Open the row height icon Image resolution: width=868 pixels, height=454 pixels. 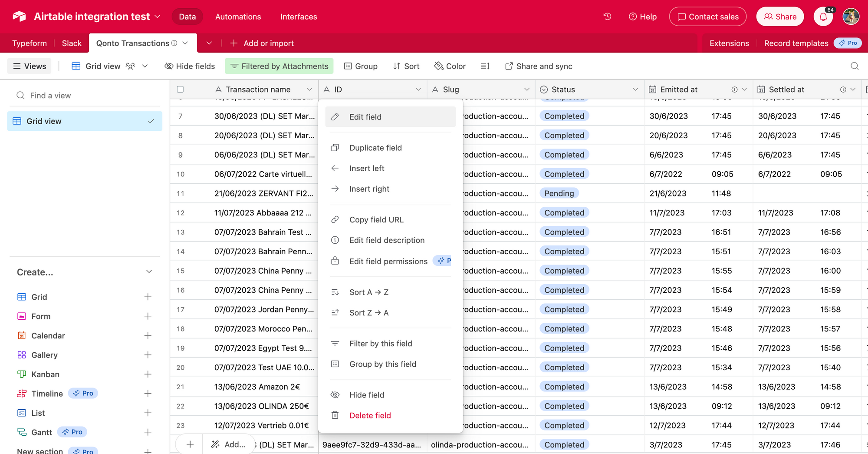[485, 66]
